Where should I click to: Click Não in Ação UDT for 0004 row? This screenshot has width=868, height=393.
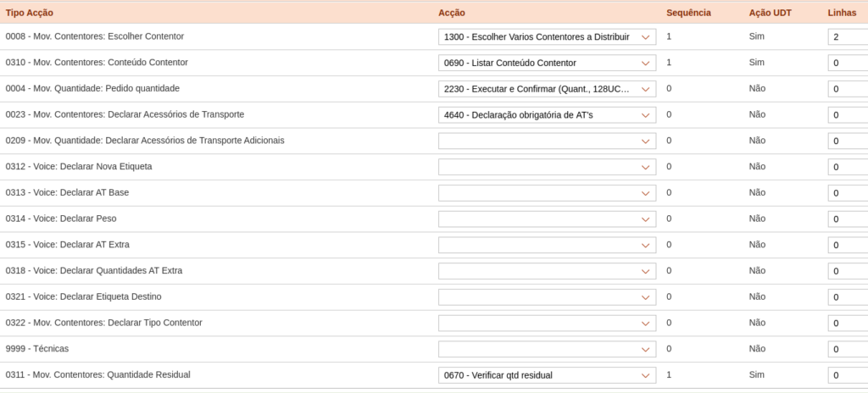coord(757,88)
